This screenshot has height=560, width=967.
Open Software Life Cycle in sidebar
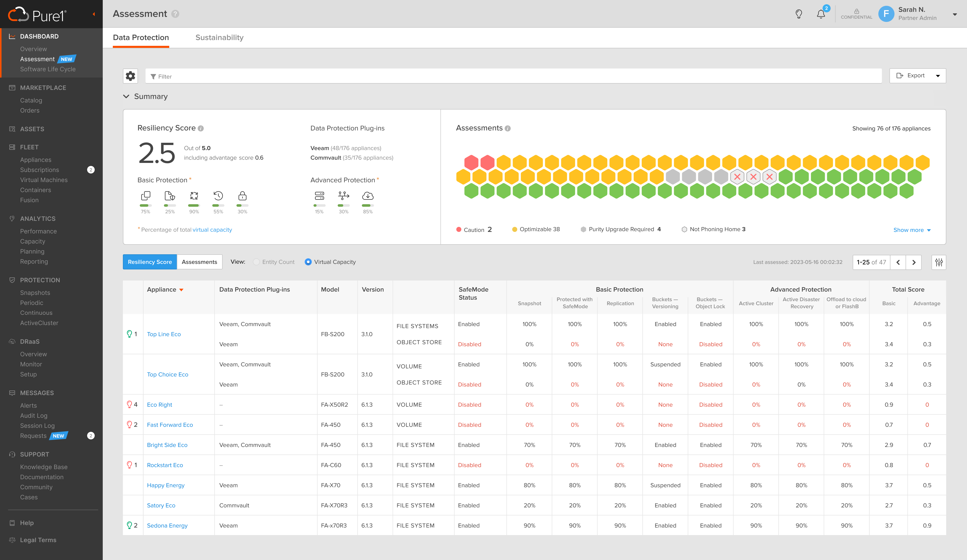click(x=48, y=69)
